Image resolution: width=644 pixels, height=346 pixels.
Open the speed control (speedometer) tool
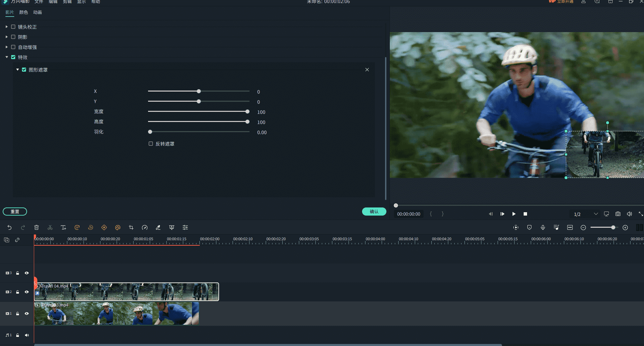coord(145,228)
